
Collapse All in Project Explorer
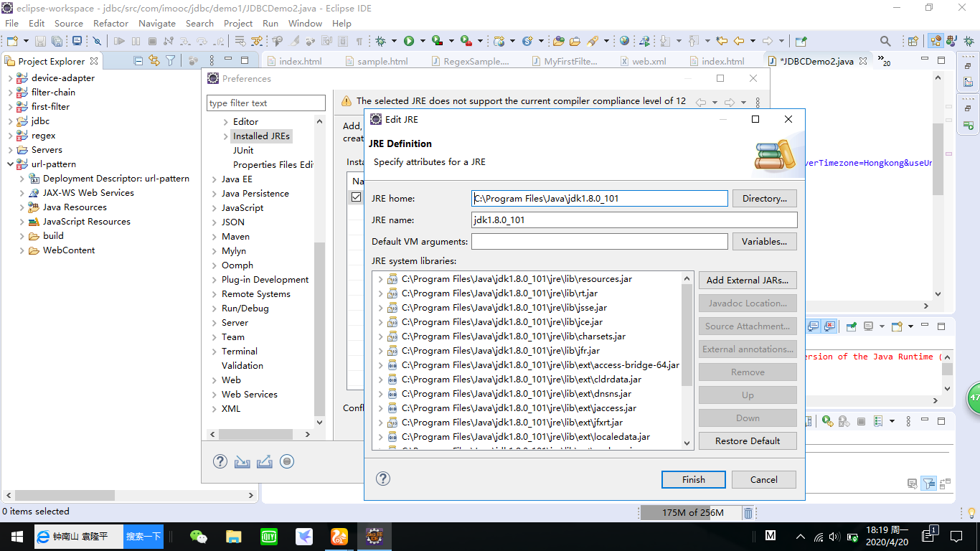pos(138,61)
